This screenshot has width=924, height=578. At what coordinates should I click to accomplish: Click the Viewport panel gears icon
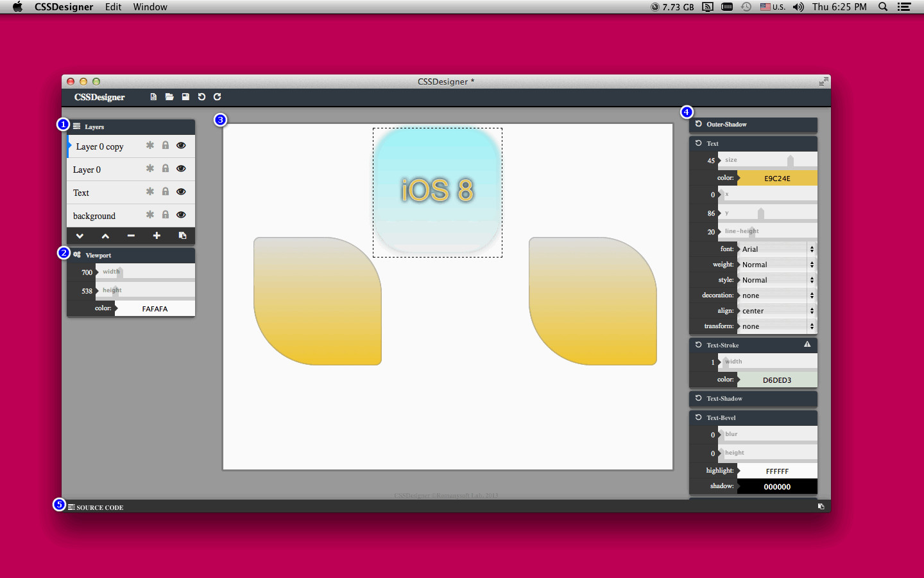77,255
